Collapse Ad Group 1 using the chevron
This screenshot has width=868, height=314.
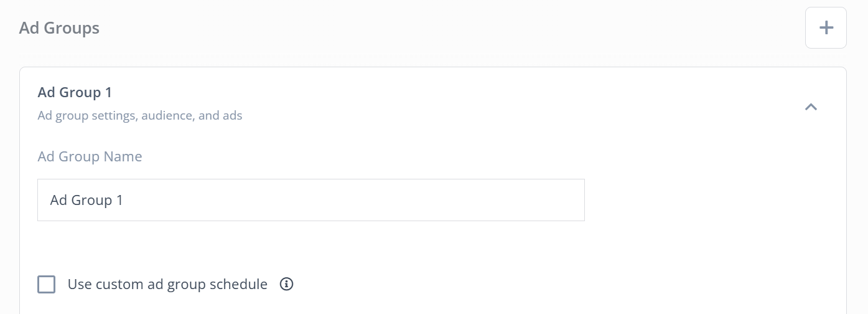click(x=810, y=107)
